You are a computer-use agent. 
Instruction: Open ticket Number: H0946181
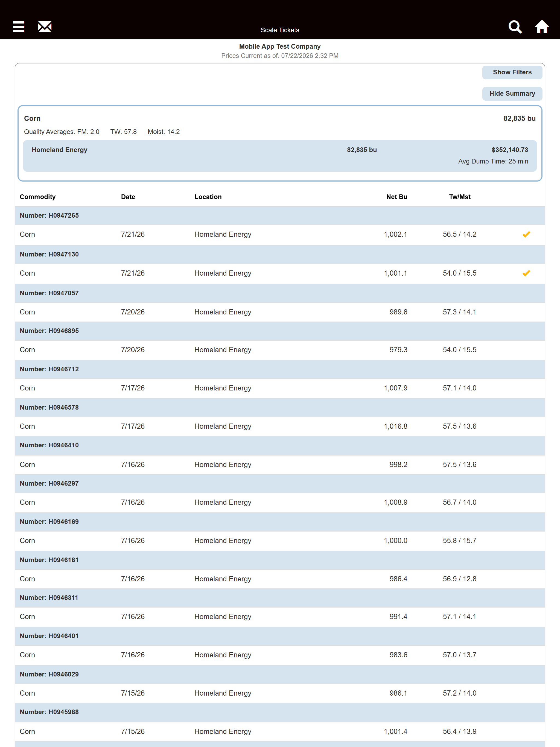click(x=280, y=560)
